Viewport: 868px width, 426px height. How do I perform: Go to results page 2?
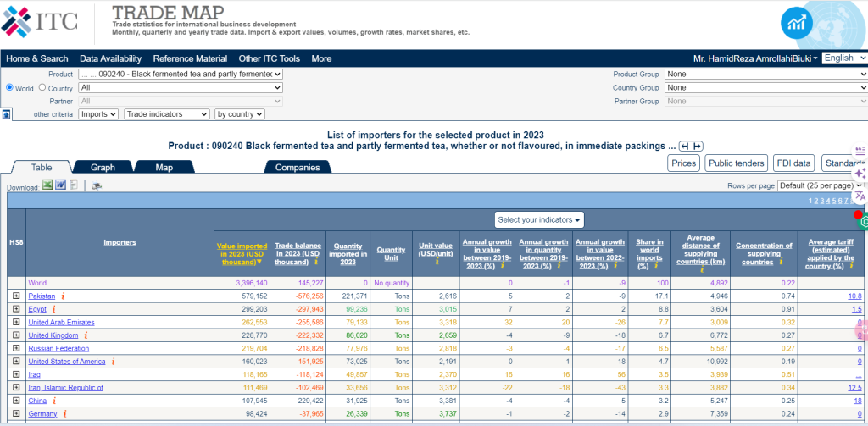click(816, 201)
